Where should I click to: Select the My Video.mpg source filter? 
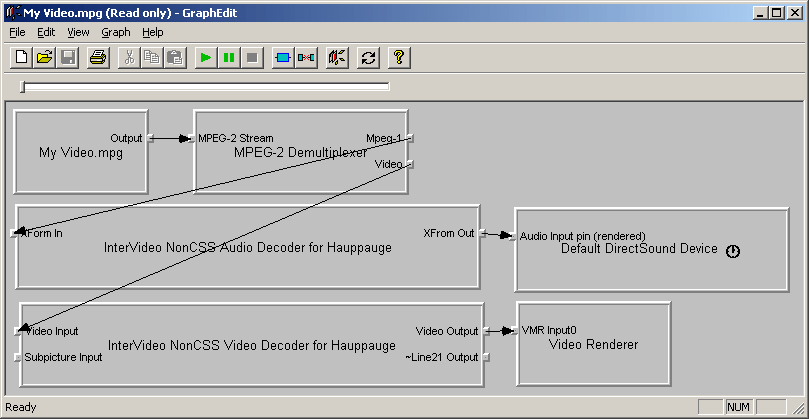81,152
